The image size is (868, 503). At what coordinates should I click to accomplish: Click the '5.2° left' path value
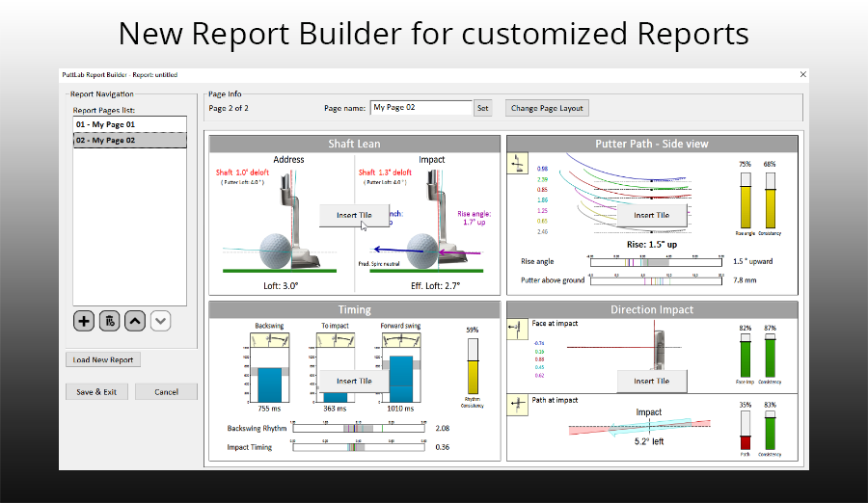click(x=649, y=441)
